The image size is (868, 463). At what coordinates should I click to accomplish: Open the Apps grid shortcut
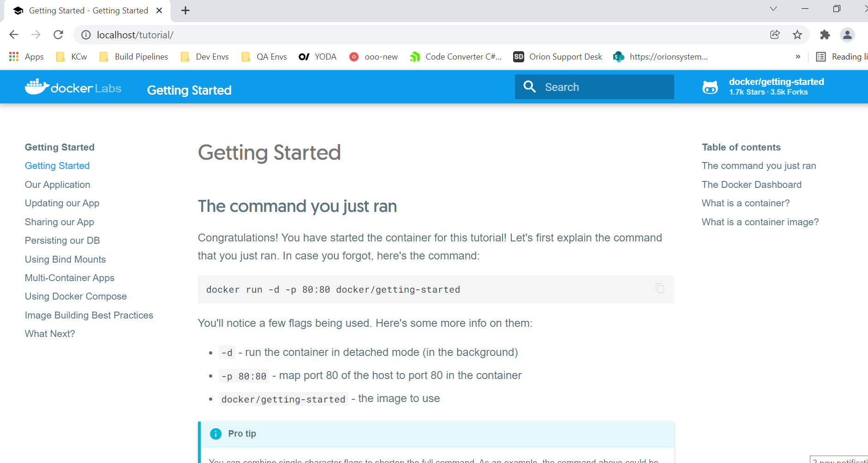pyautogui.click(x=26, y=57)
